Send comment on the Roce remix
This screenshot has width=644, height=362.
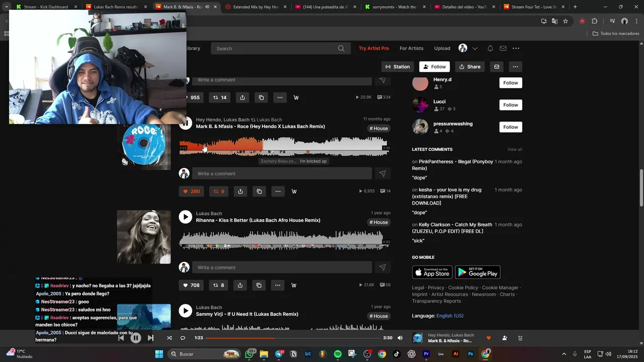(382, 173)
